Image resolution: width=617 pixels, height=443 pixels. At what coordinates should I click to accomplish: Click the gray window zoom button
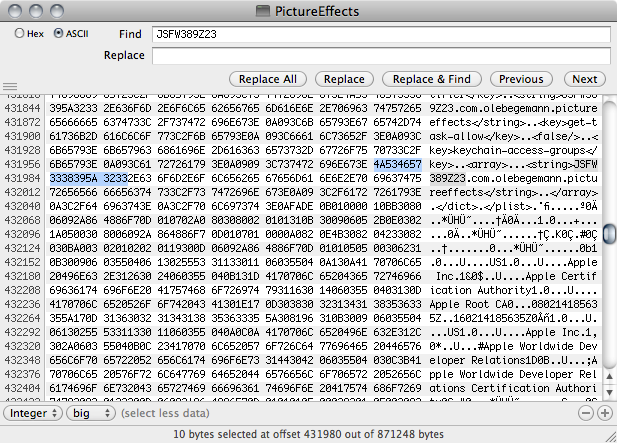click(x=50, y=10)
